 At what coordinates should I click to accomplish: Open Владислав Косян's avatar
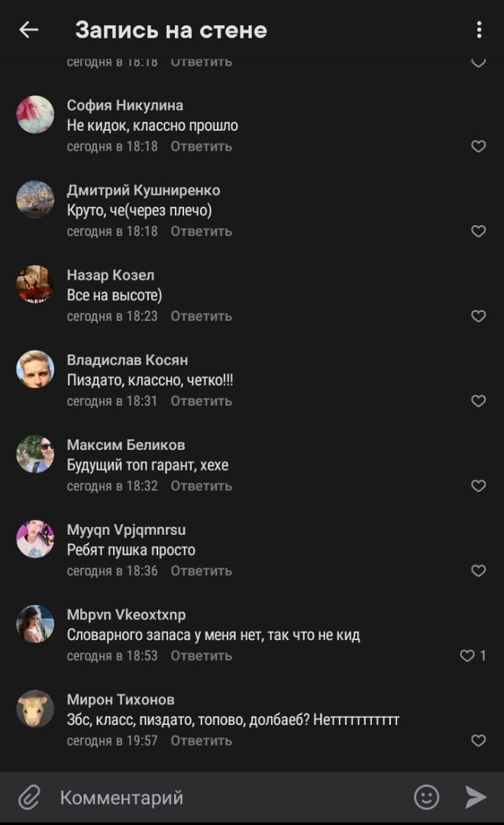point(35,369)
